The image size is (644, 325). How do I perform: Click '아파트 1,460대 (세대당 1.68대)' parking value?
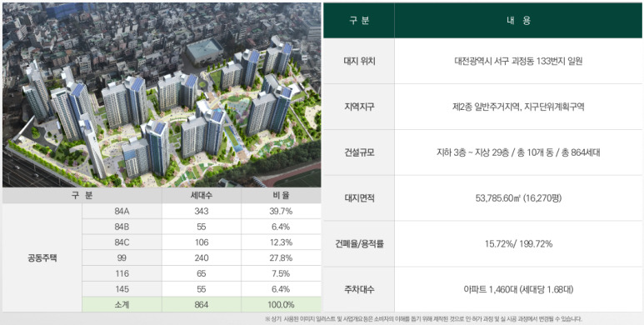519,290
